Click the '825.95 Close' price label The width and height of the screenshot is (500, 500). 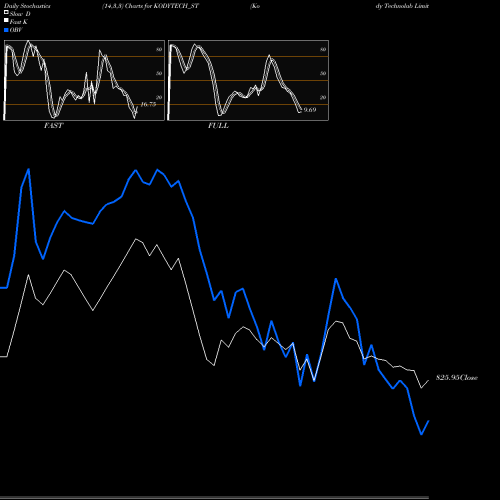pos(457,378)
